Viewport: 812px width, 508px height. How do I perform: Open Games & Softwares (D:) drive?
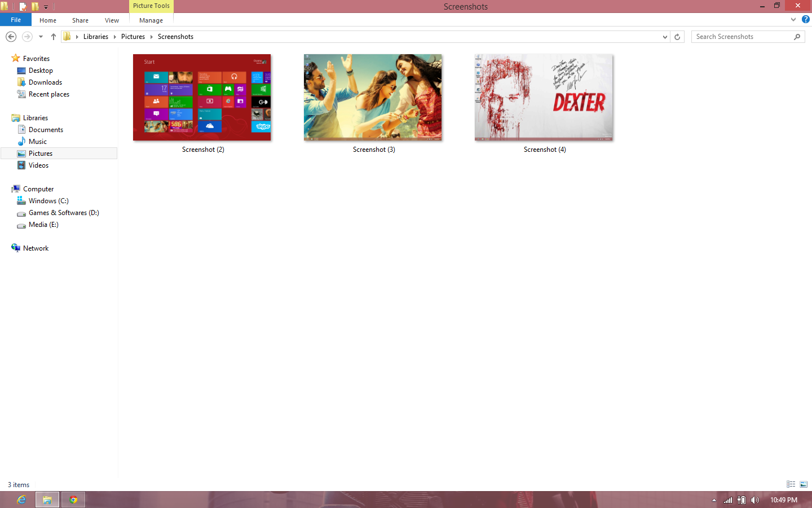click(64, 213)
